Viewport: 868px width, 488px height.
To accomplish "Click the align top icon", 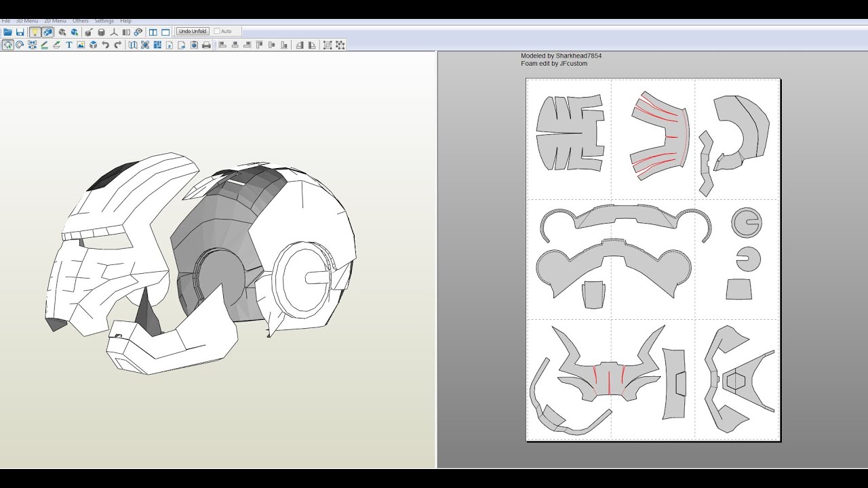I will 259,45.
